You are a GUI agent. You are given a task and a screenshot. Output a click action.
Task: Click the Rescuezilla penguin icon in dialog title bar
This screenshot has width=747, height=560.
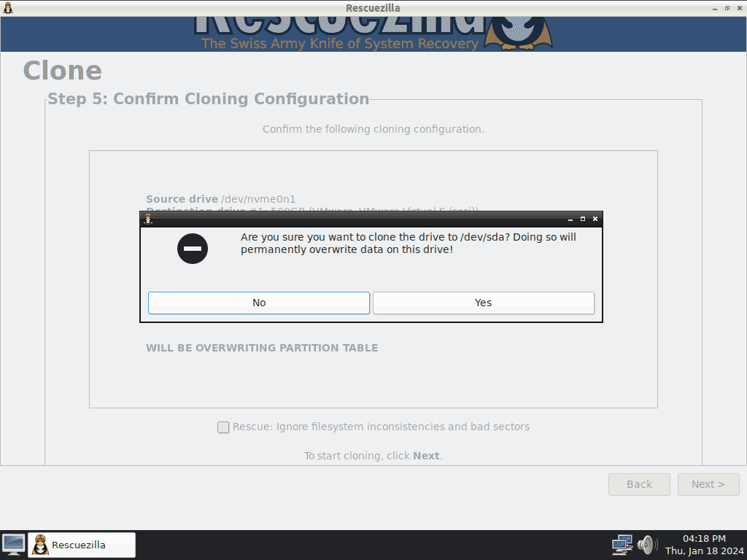tap(148, 219)
